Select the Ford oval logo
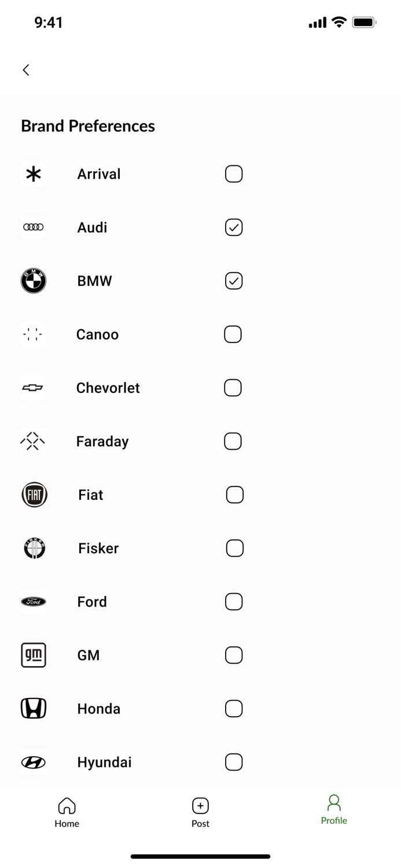This screenshot has height=868, width=401. (x=33, y=601)
